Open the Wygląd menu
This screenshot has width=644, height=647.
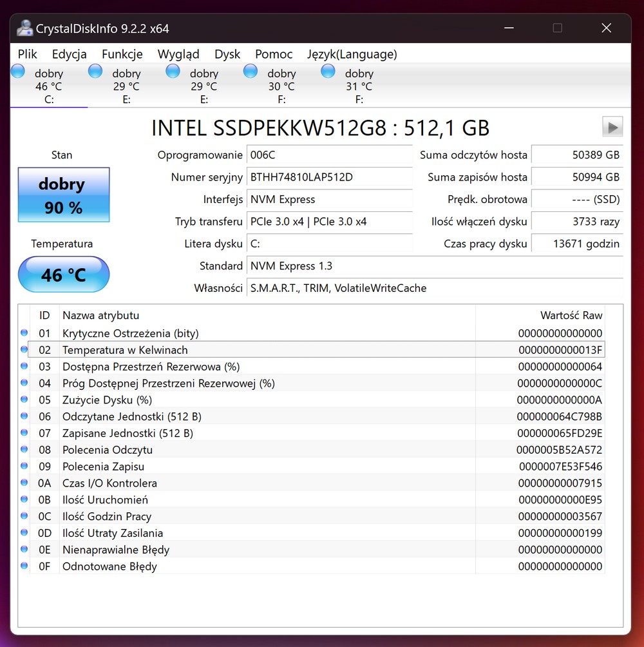[178, 54]
